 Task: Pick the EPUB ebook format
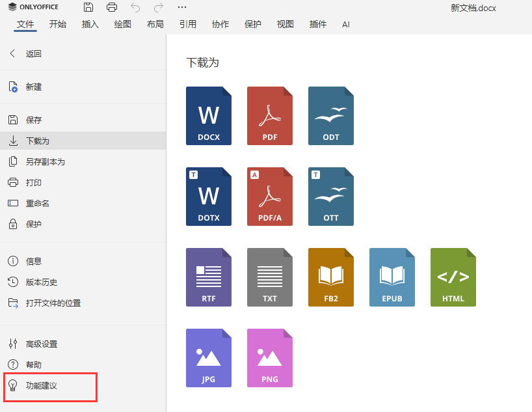pyautogui.click(x=392, y=277)
